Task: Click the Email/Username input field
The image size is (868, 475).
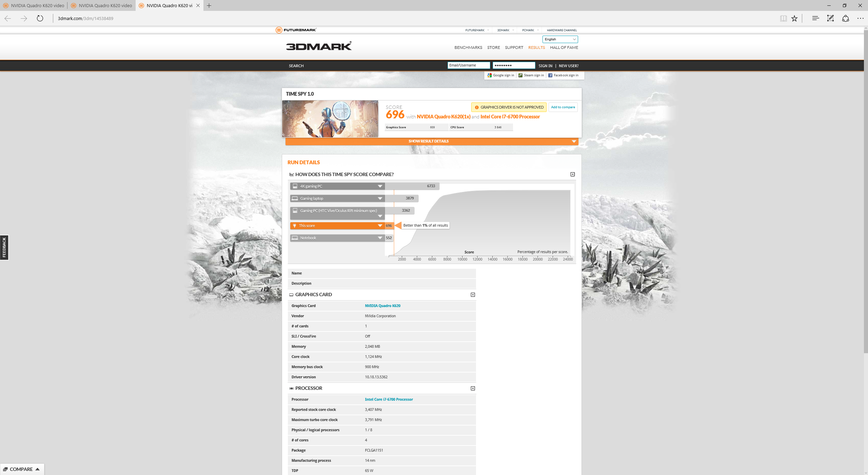Action: [x=469, y=65]
